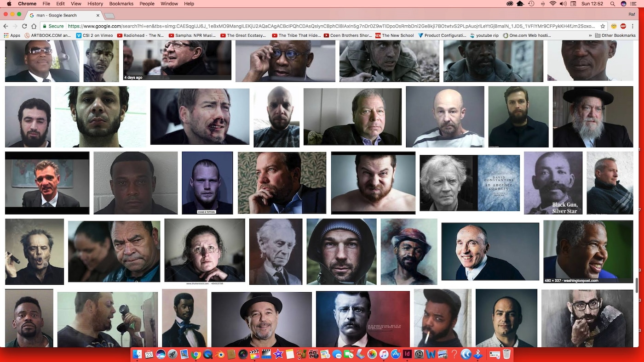Click the 'Black Gun, Silver Star' book thumbnail

[553, 183]
